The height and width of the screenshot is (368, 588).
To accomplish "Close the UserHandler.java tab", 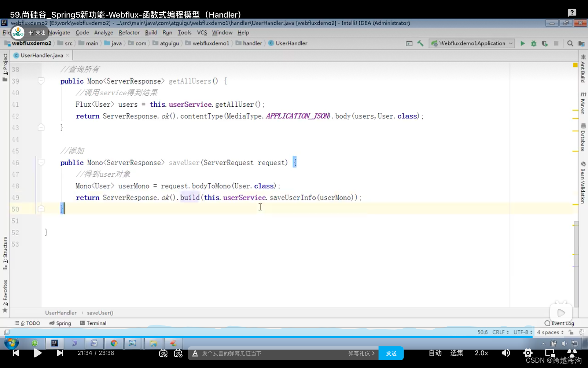I will click(67, 55).
